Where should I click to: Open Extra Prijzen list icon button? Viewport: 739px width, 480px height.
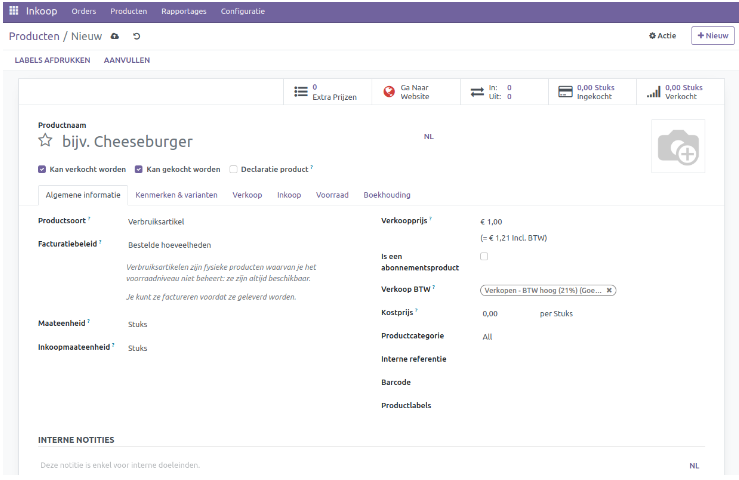(x=301, y=92)
